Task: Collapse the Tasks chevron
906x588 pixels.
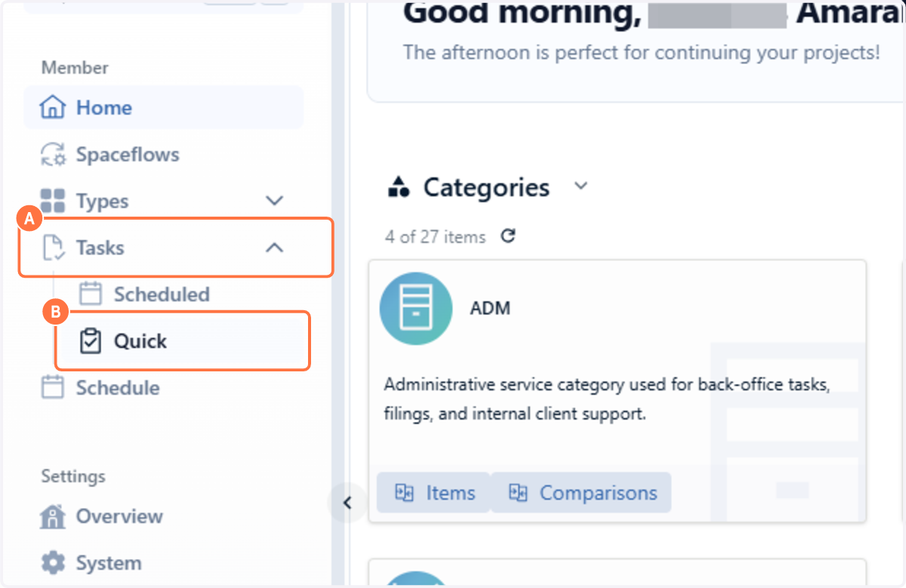Action: [275, 248]
